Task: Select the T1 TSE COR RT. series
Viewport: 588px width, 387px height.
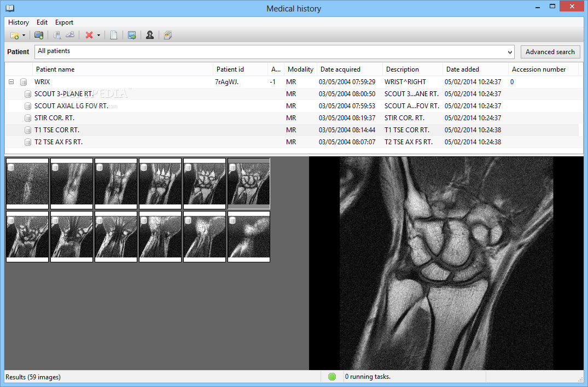Action: click(292, 130)
